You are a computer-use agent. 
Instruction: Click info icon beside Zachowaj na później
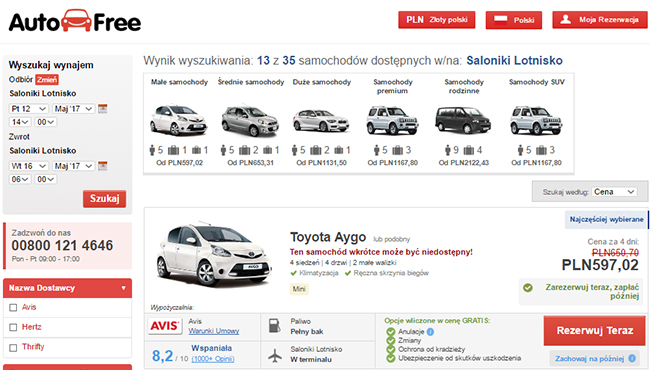pos(632,358)
